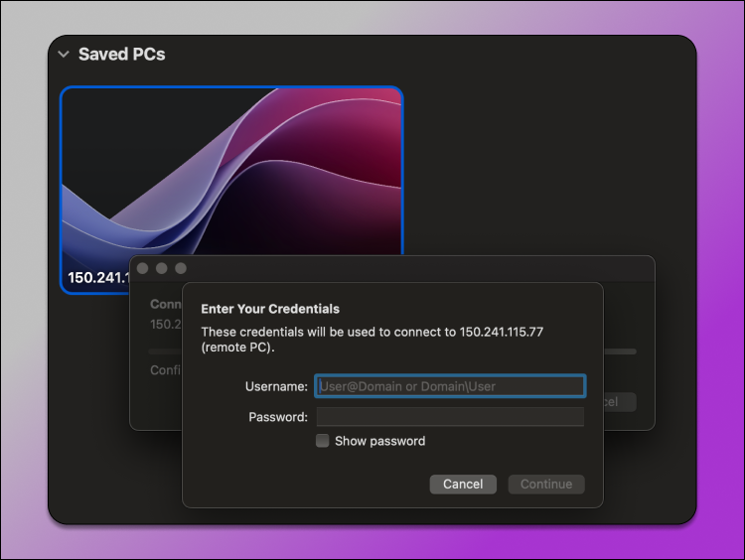
Task: Enable the Show password checkbox
Action: (323, 441)
